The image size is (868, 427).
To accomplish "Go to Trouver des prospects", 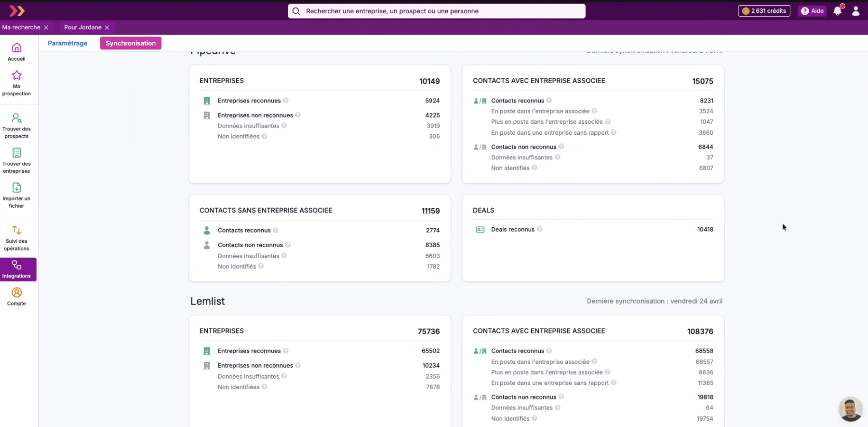I will click(x=17, y=126).
